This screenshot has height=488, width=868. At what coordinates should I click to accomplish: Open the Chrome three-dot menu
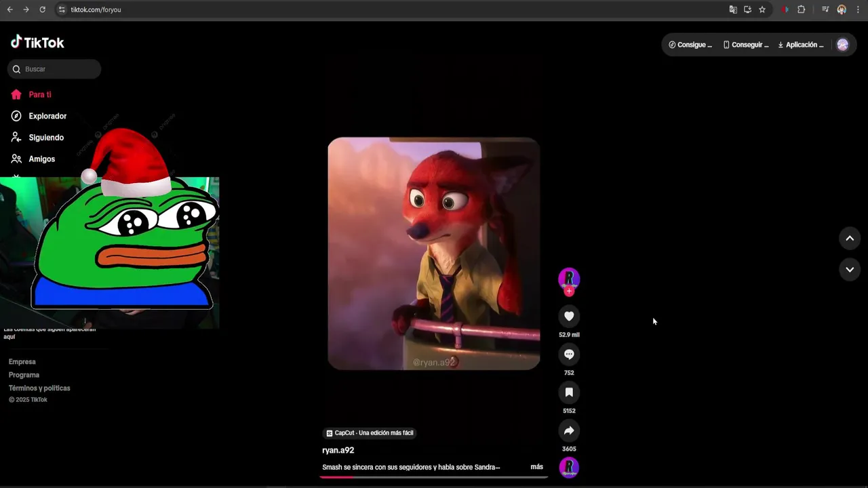[x=858, y=9]
